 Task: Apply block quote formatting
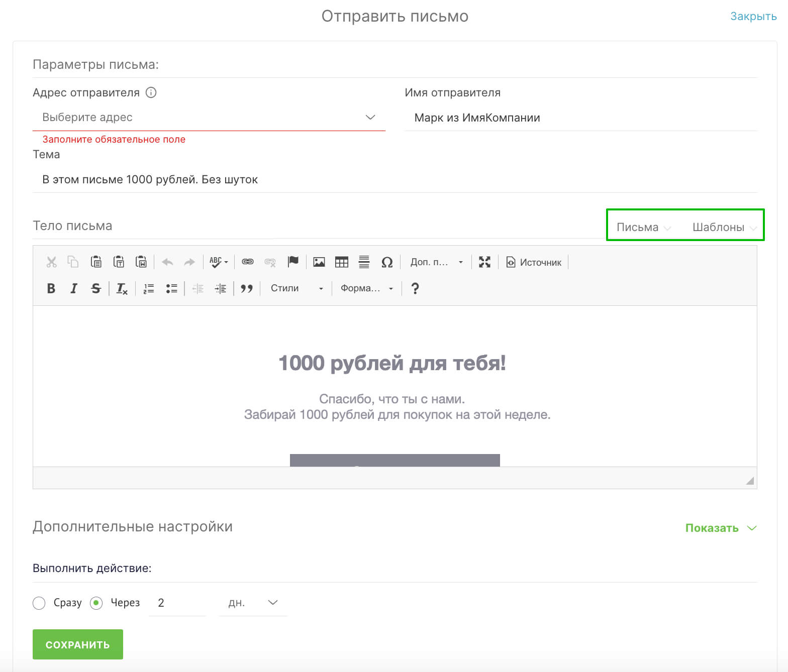247,288
